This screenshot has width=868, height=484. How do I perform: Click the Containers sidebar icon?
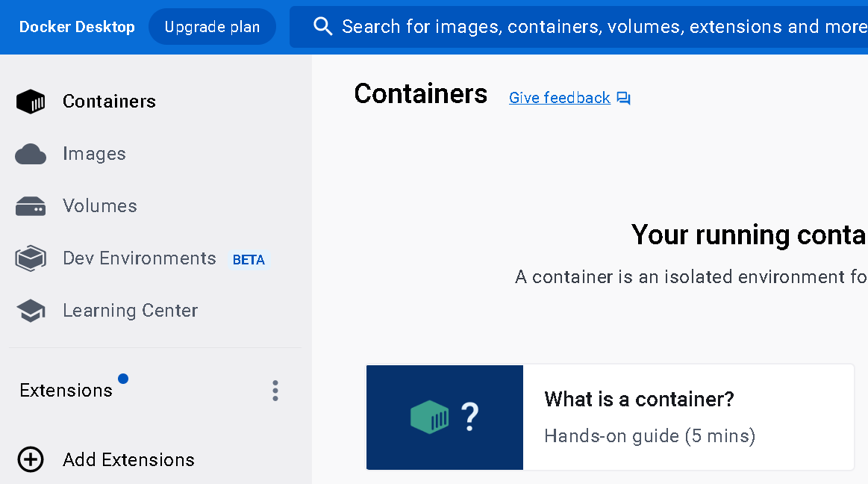pos(31,102)
